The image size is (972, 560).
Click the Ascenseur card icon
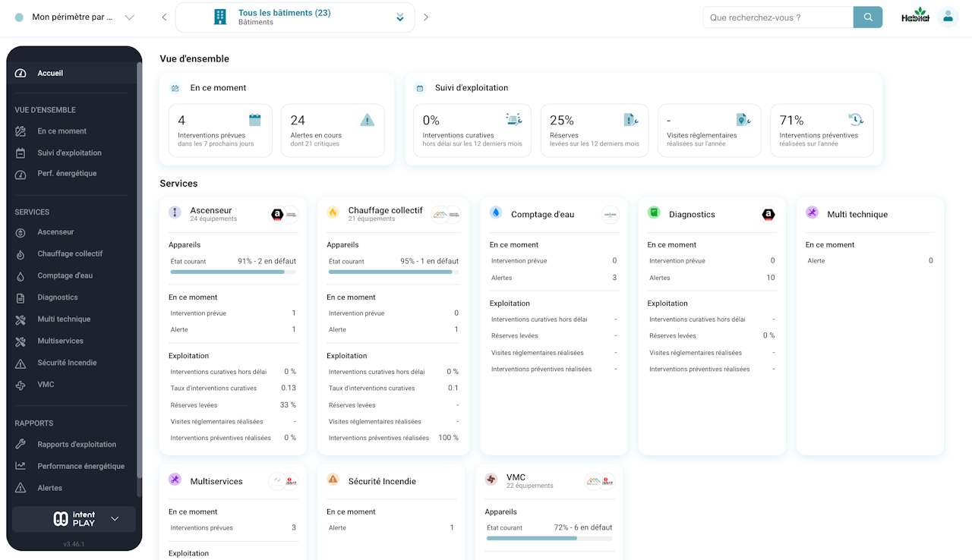click(175, 213)
